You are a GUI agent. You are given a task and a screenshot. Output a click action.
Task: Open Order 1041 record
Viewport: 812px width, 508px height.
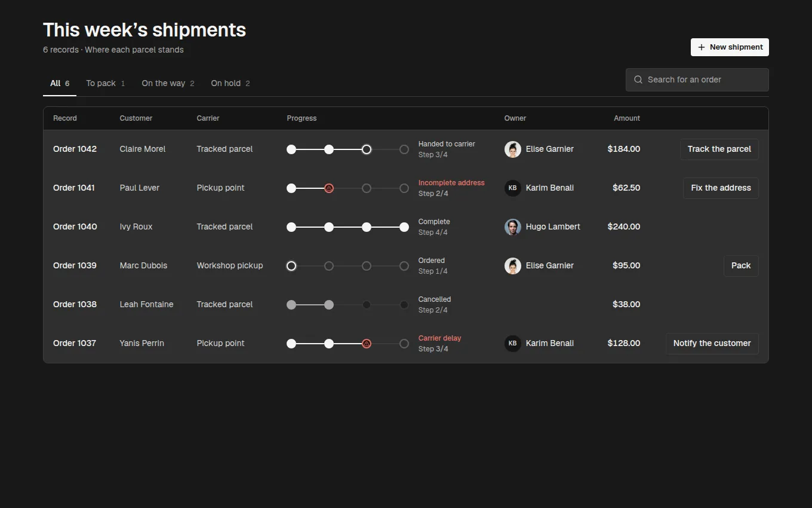tap(74, 188)
